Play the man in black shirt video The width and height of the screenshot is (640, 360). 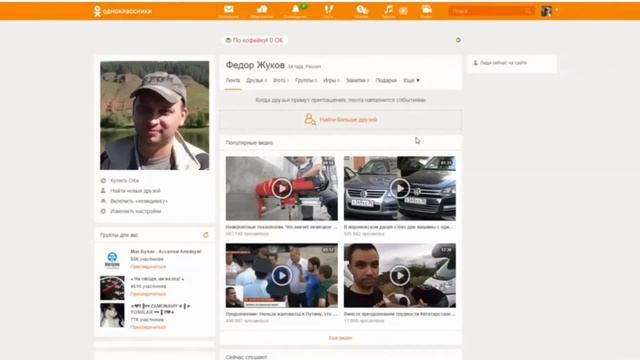coord(400,276)
